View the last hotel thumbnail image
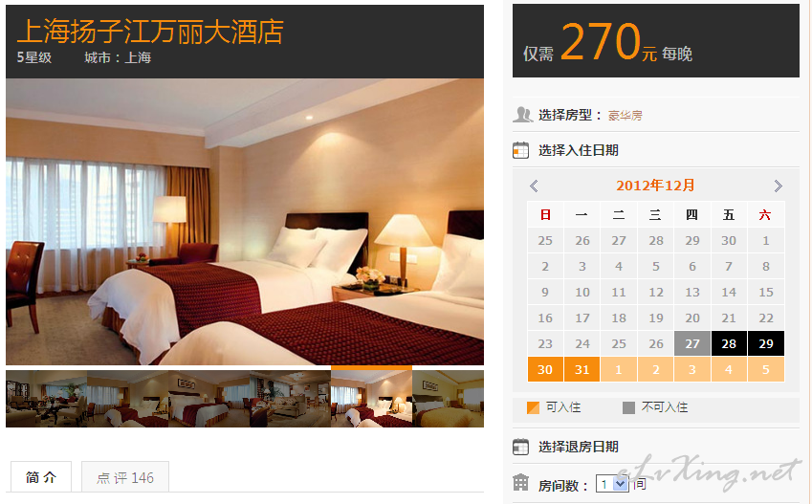 (x=448, y=399)
